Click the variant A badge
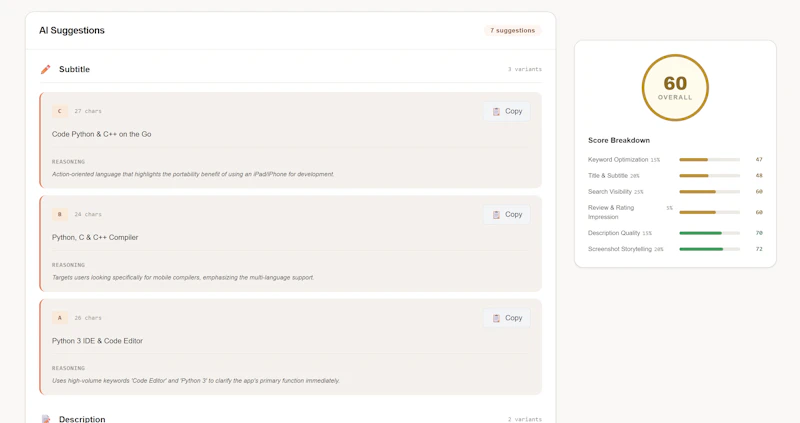The image size is (800, 423). coord(60,318)
